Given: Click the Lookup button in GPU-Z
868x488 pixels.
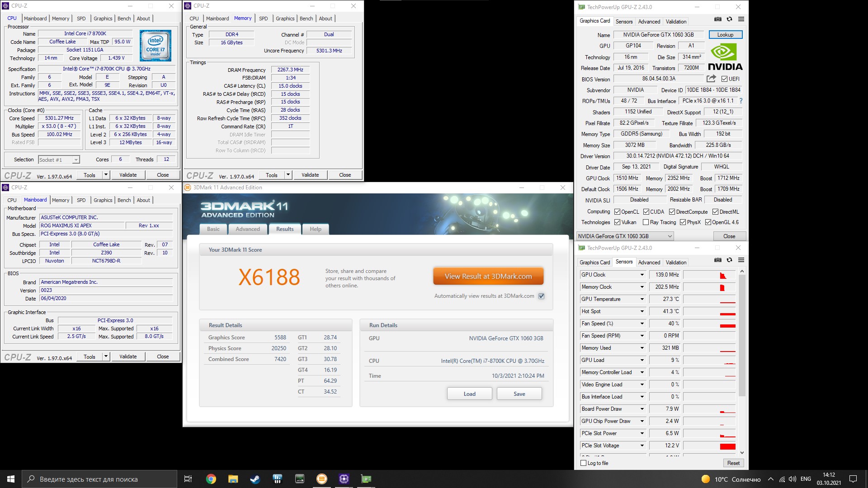Looking at the screenshot, I should (725, 35).
